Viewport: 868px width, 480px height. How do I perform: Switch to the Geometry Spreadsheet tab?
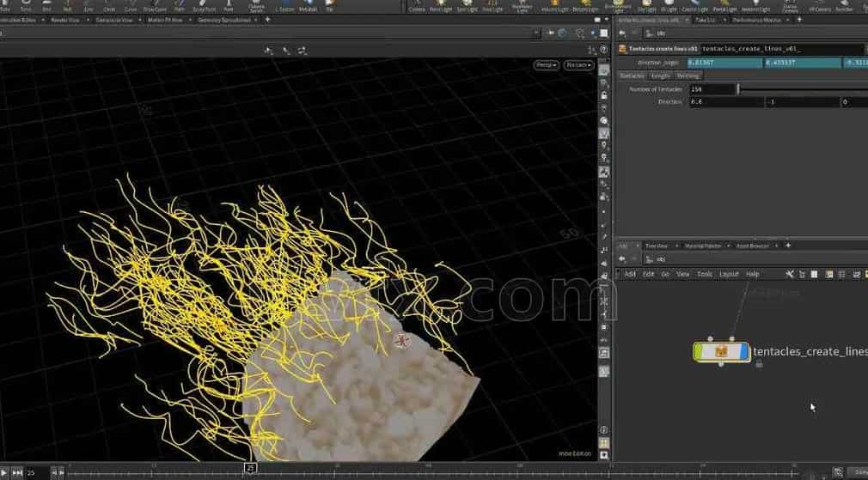(x=224, y=20)
